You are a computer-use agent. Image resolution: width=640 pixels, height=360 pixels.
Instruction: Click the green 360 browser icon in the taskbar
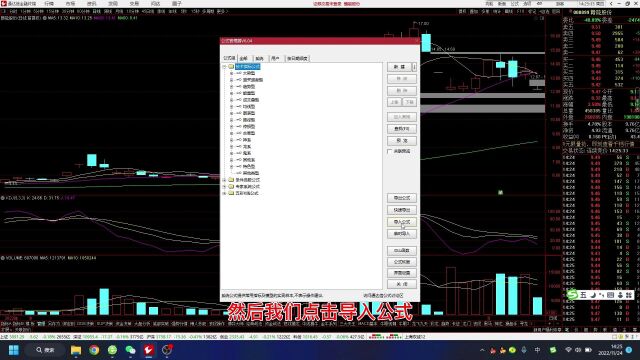(x=112, y=350)
